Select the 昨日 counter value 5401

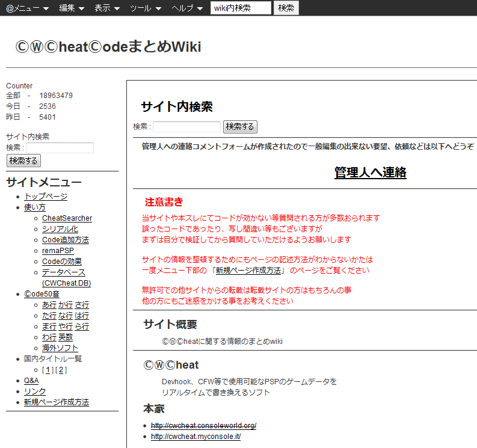pos(48,117)
